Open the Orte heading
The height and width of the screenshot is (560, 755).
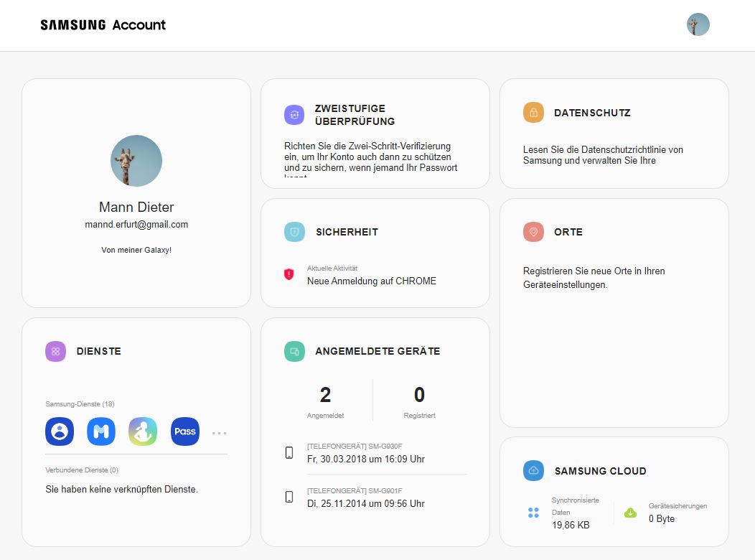click(x=568, y=232)
